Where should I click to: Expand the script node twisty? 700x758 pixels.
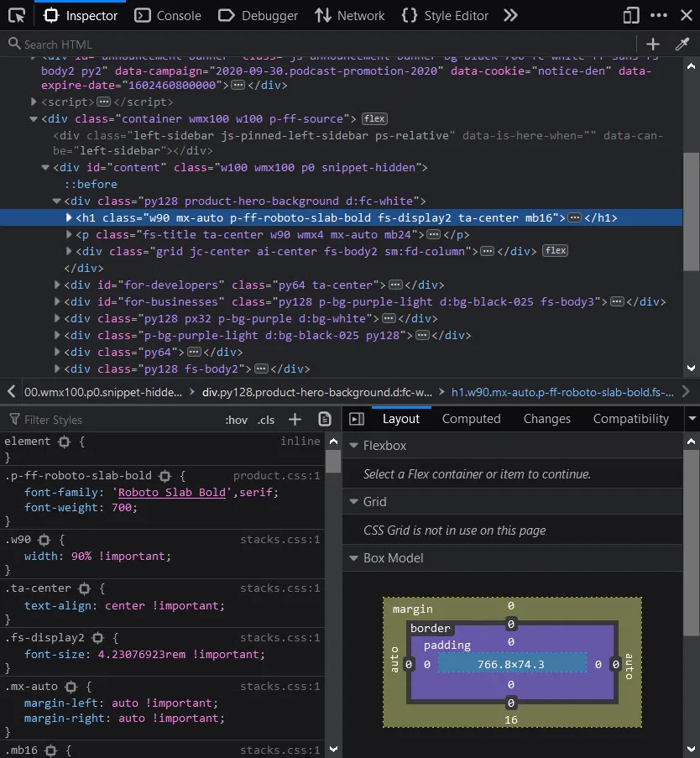tap(34, 102)
